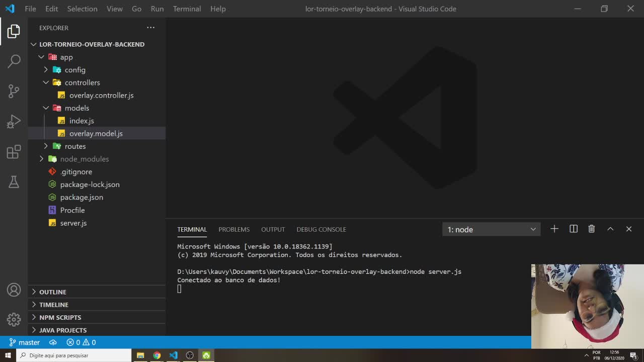Image resolution: width=644 pixels, height=362 pixels.
Task: Open the Run and Debug view icon
Action: 14,121
